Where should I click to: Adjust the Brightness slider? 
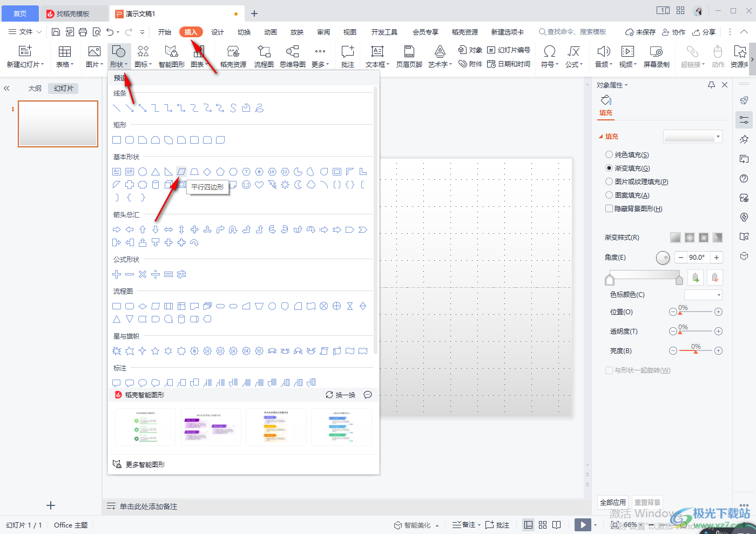[696, 351]
